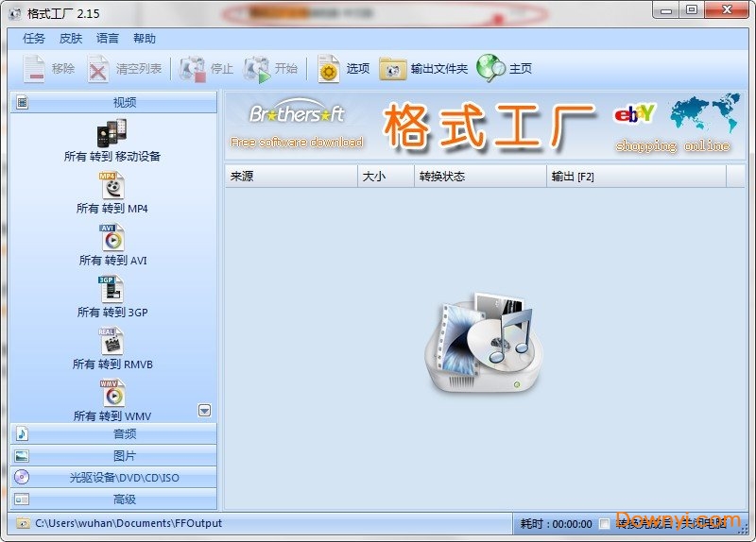The image size is (756, 542).
Task: Click the 所有 转到 RMVB label
Action: click(112, 364)
